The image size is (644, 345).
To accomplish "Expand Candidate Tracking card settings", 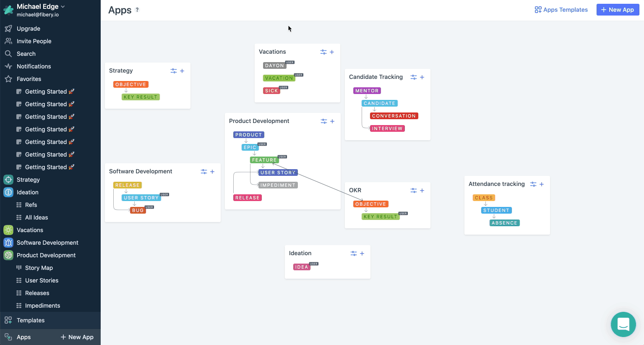I will click(x=413, y=77).
